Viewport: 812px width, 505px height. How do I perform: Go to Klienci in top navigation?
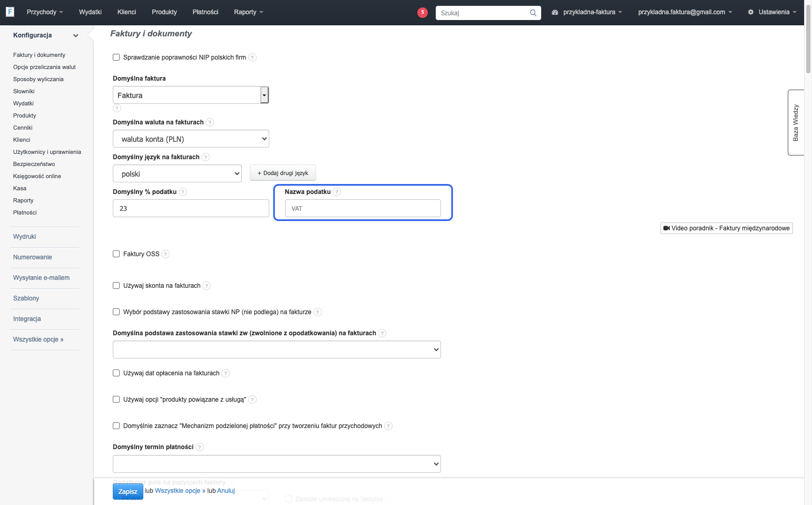click(x=126, y=12)
